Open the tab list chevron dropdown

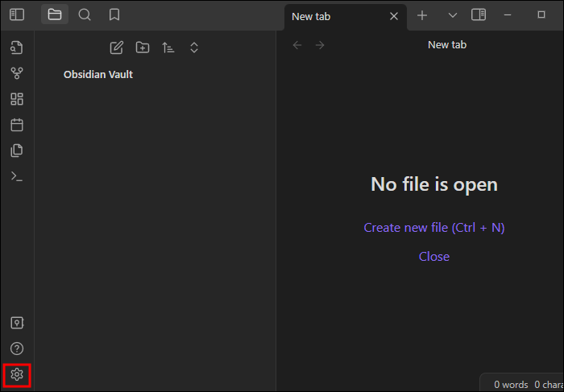coord(453,15)
